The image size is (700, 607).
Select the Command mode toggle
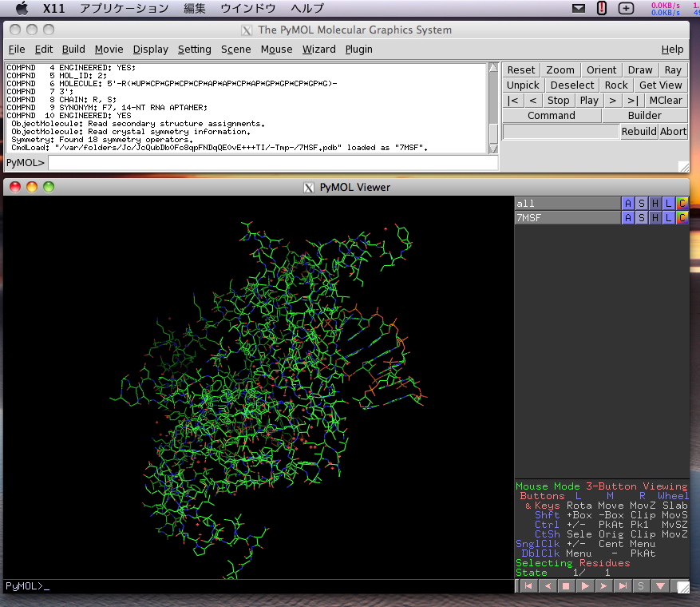coord(552,116)
